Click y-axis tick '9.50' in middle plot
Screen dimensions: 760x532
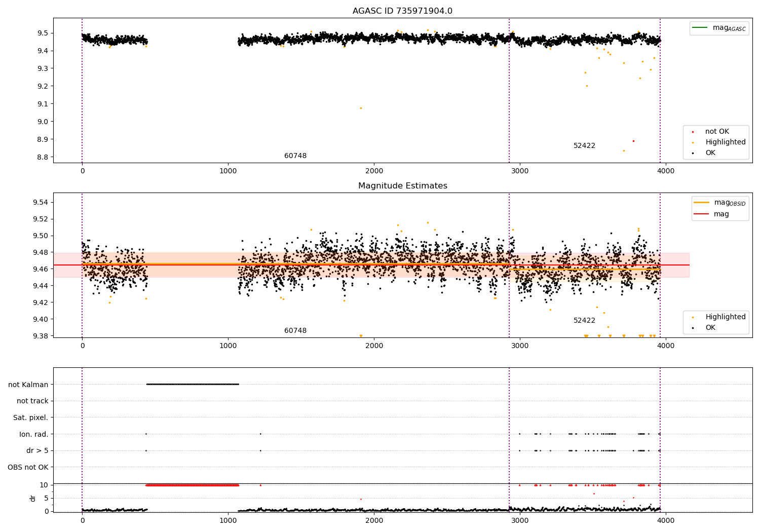41,236
